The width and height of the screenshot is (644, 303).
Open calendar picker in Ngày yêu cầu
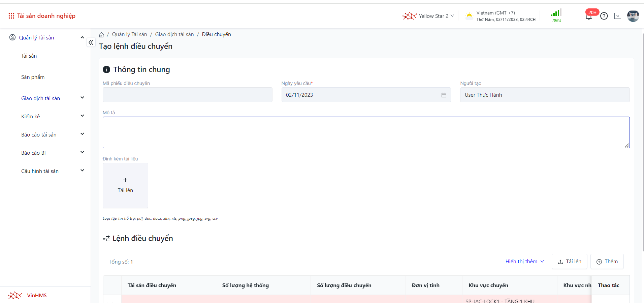point(444,95)
